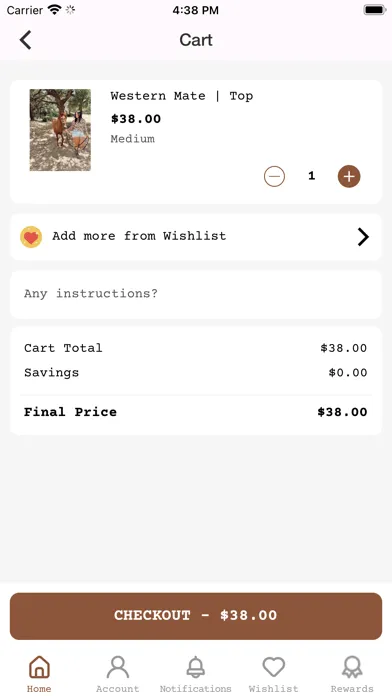The width and height of the screenshot is (392, 696).
Task: Open the Wishlist heart tab icon
Action: click(274, 667)
